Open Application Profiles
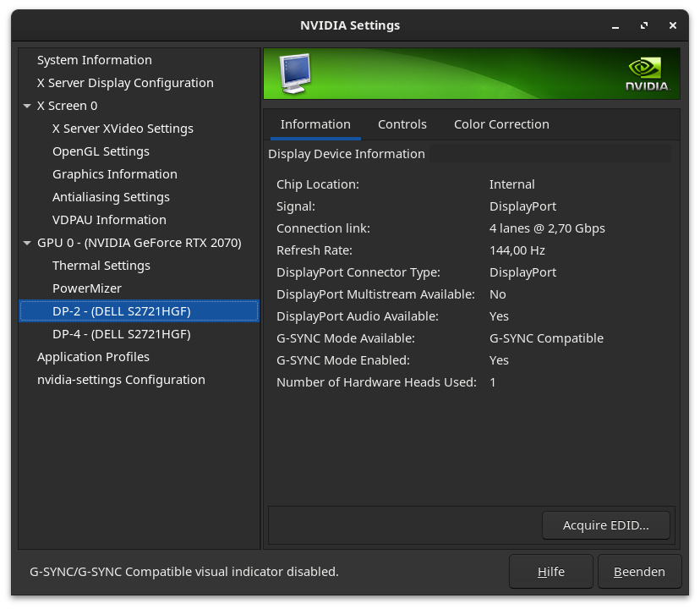The height and width of the screenshot is (609, 700). click(x=93, y=357)
